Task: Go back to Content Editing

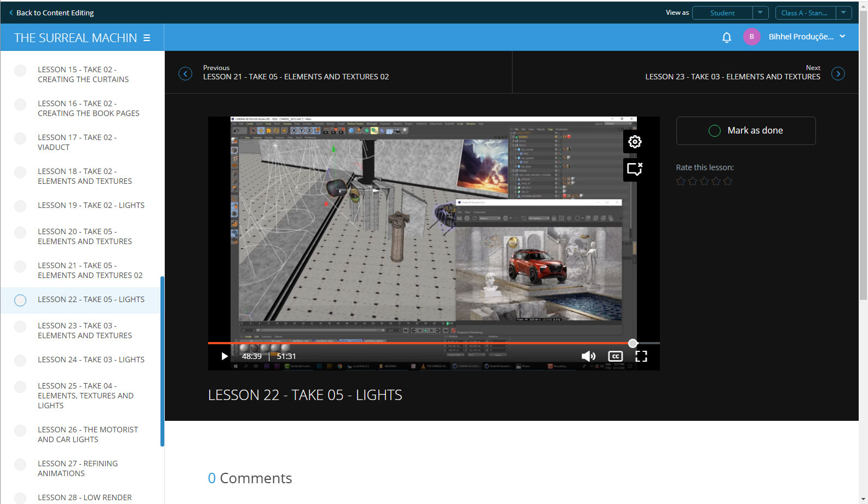Action: click(x=51, y=13)
